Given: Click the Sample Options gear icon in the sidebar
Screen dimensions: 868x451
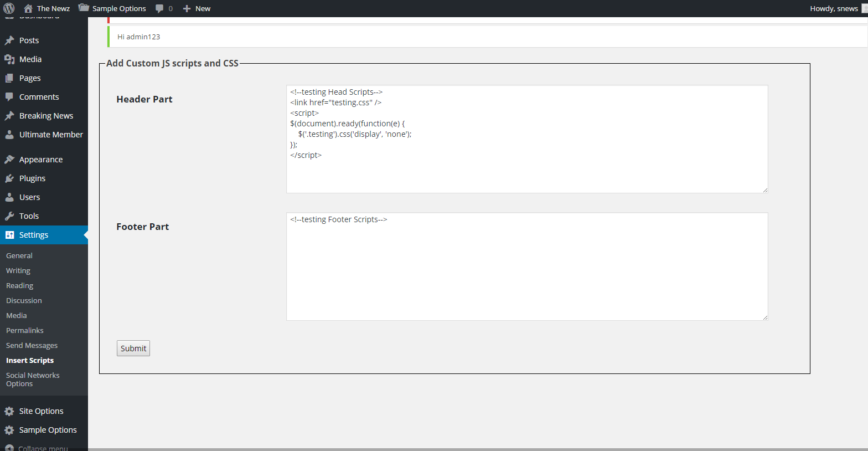Looking at the screenshot, I should pos(9,430).
